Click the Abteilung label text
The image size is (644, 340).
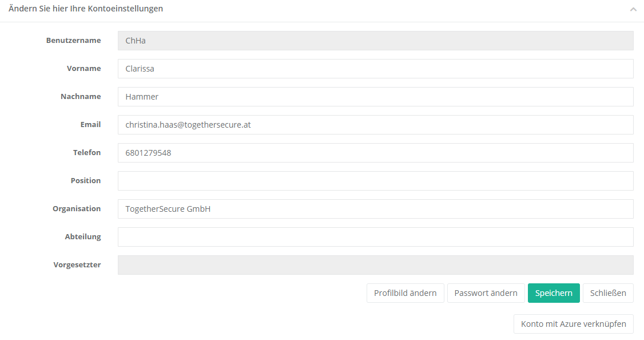[83, 237]
